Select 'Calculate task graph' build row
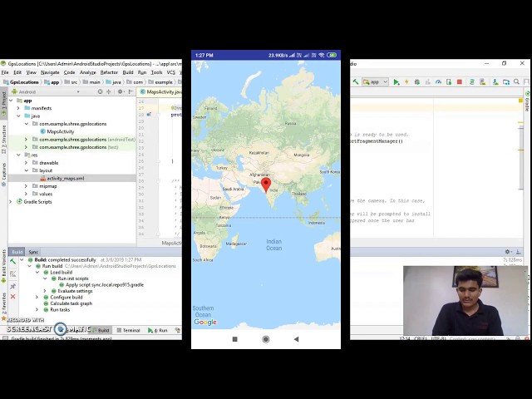 coord(67,303)
